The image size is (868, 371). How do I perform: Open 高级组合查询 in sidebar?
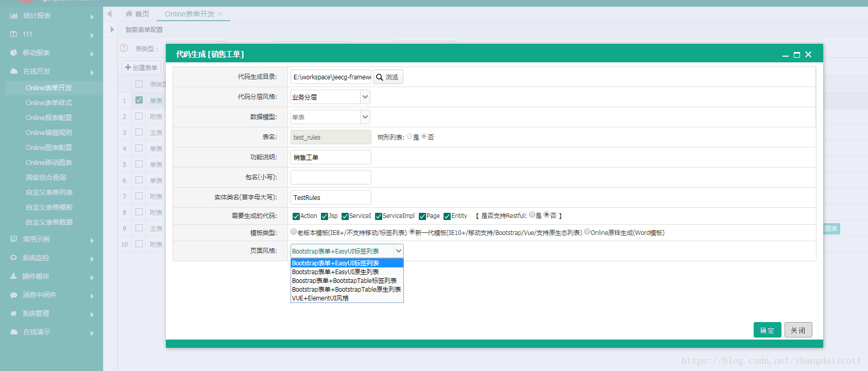46,177
